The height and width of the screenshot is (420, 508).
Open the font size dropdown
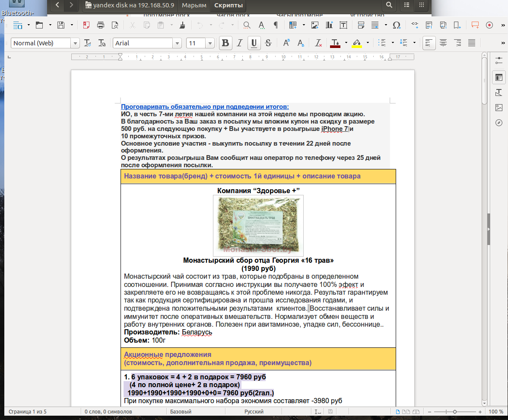[x=210, y=43]
